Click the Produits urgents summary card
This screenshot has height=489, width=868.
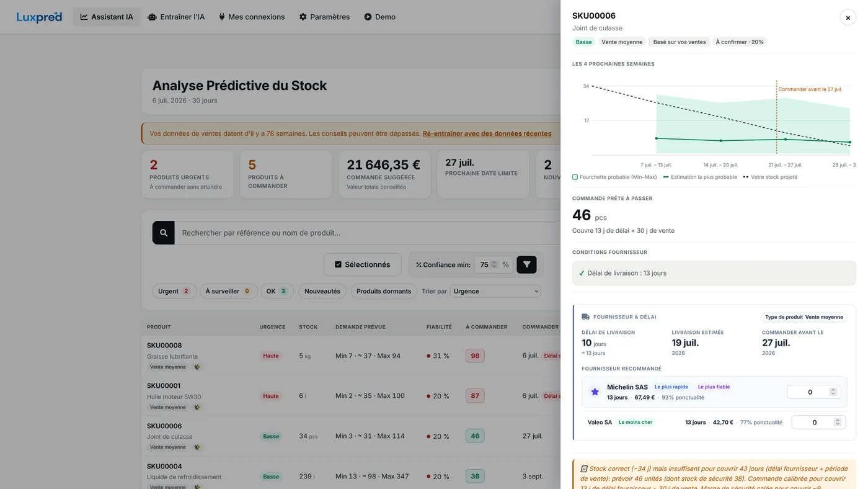coord(188,174)
